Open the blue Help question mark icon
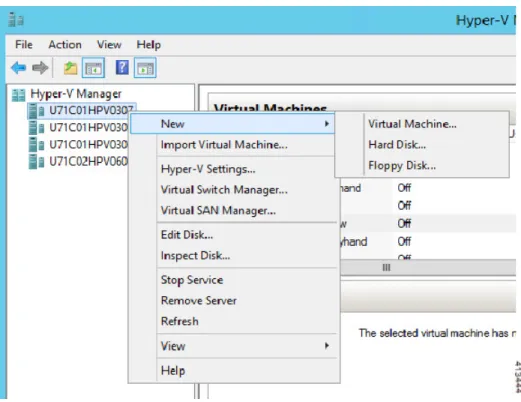This screenshot has height=402, width=521. [x=122, y=68]
